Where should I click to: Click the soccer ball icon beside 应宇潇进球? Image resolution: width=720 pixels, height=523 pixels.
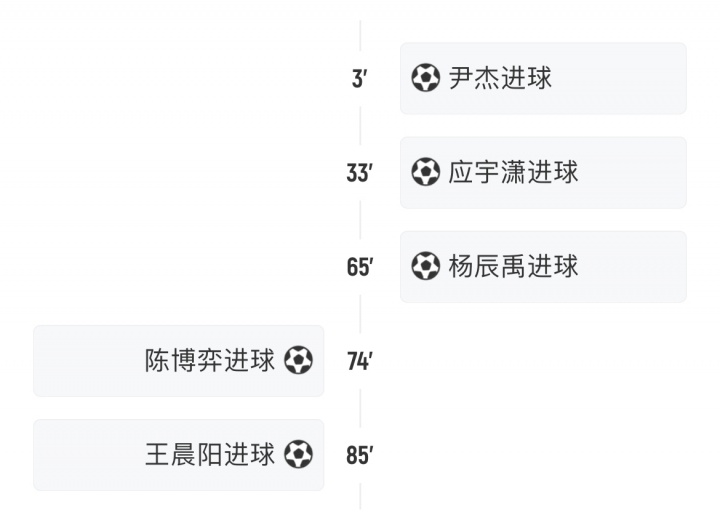point(426,172)
